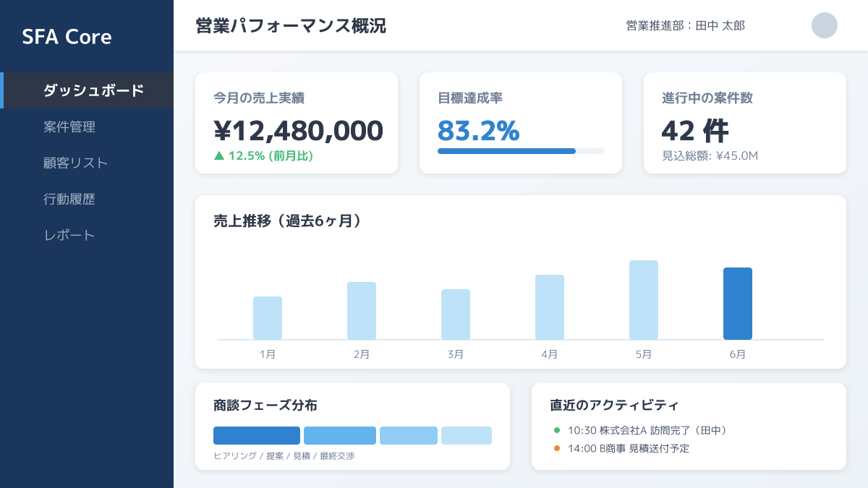Click the lightest 最終交渉 phase segment
The width and height of the screenshot is (868, 488).
tap(466, 435)
